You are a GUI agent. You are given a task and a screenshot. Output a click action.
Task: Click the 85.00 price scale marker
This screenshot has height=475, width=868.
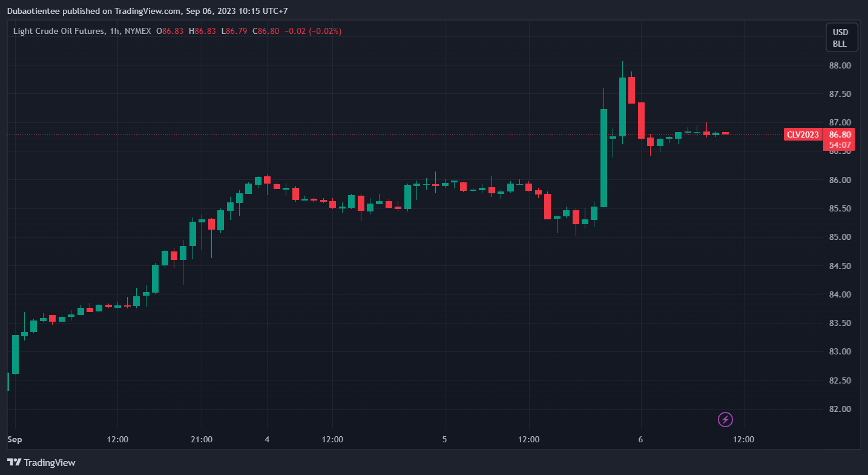[839, 237]
